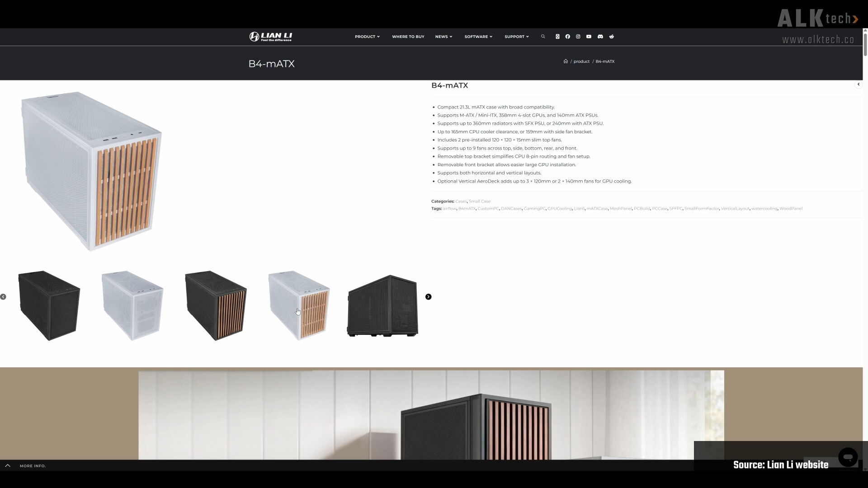Follow the SmallFormFactor tag

point(702,209)
